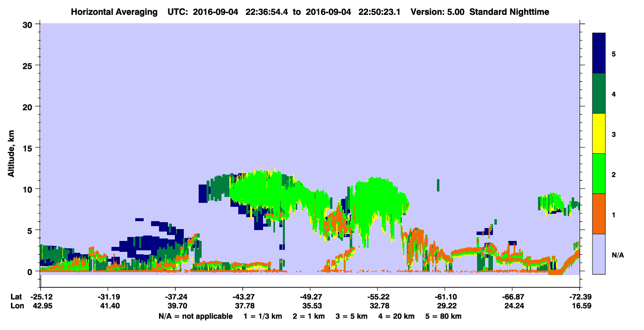Click the y-axis tick label 25
Viewport: 644px width, 330px height.
(29, 65)
